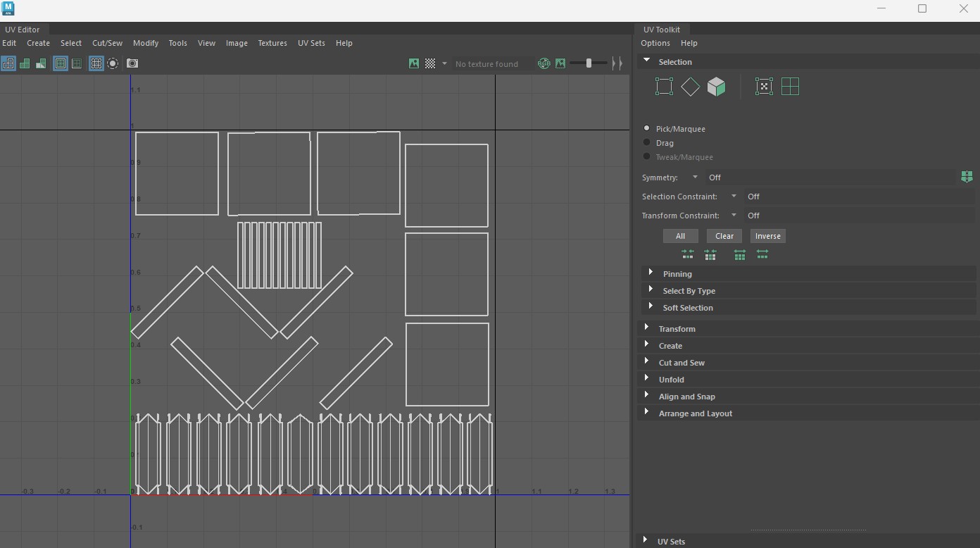This screenshot has height=548, width=980.
Task: Open the Edit menu
Action: point(9,43)
